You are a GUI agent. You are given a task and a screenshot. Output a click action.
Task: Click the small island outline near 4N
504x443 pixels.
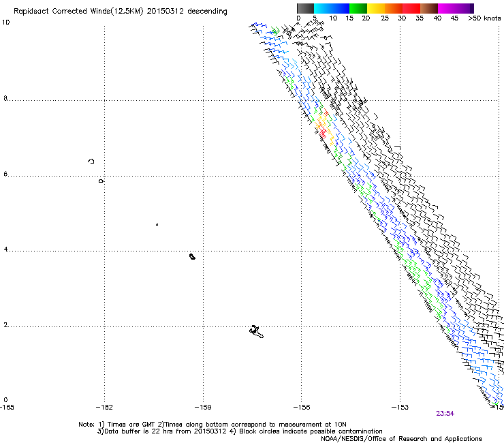[x=192, y=256]
